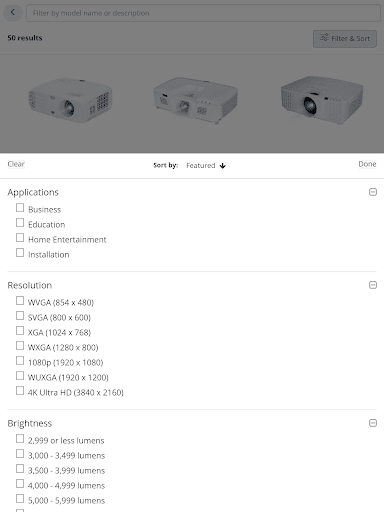Image resolution: width=384 pixels, height=512 pixels.
Task: Toggle the WXGA (1280 x 800) checkbox
Action: (x=20, y=346)
